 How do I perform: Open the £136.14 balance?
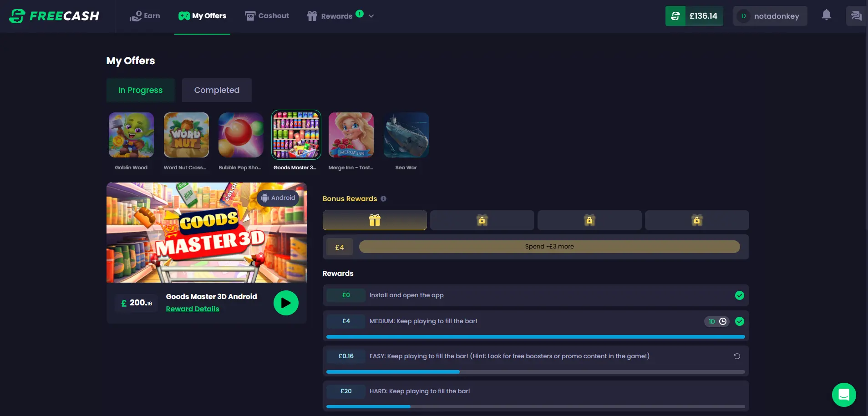coord(694,16)
